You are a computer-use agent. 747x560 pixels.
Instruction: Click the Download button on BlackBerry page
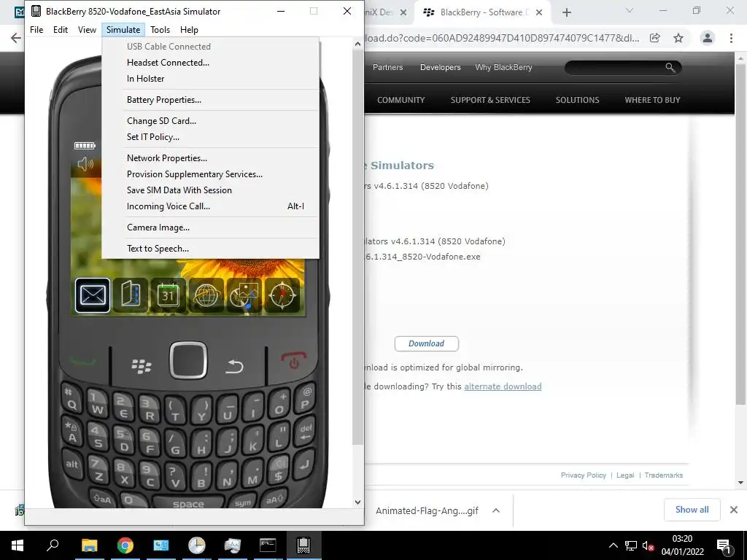click(x=426, y=343)
